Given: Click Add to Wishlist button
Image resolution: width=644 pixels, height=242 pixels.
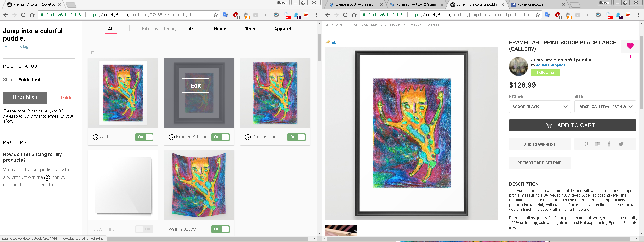Looking at the screenshot, I should tap(540, 144).
